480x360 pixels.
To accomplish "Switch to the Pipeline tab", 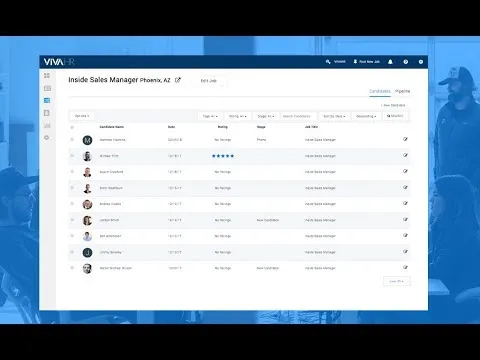I will tap(403, 91).
